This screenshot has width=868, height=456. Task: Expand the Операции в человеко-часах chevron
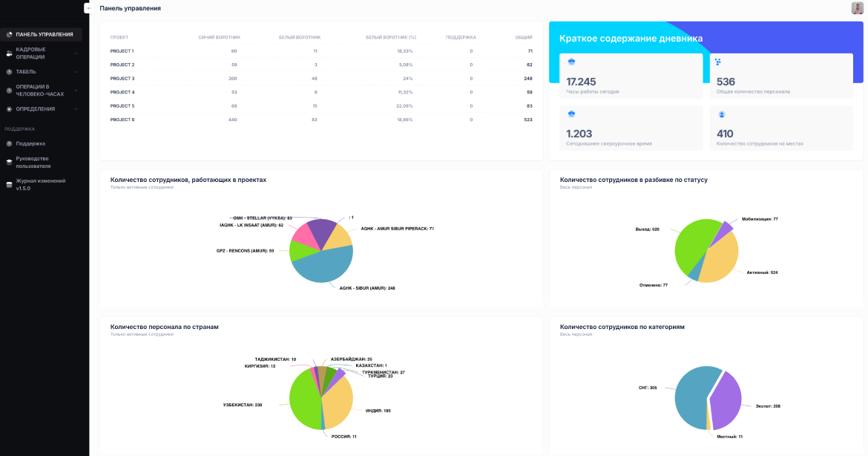(76, 91)
